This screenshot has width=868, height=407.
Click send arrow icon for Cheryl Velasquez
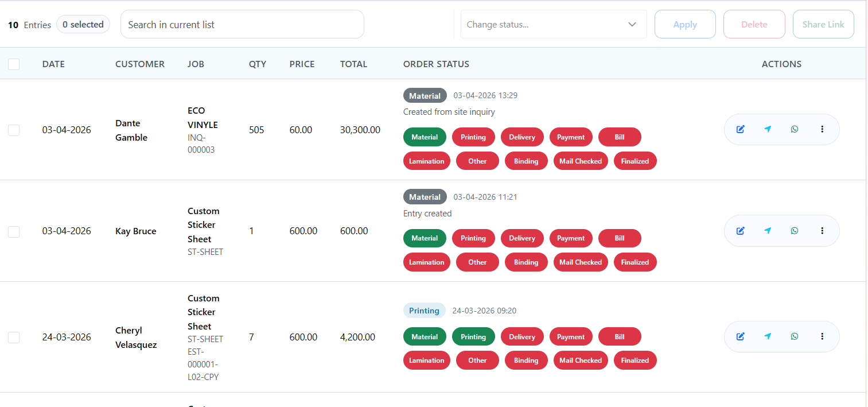768,336
